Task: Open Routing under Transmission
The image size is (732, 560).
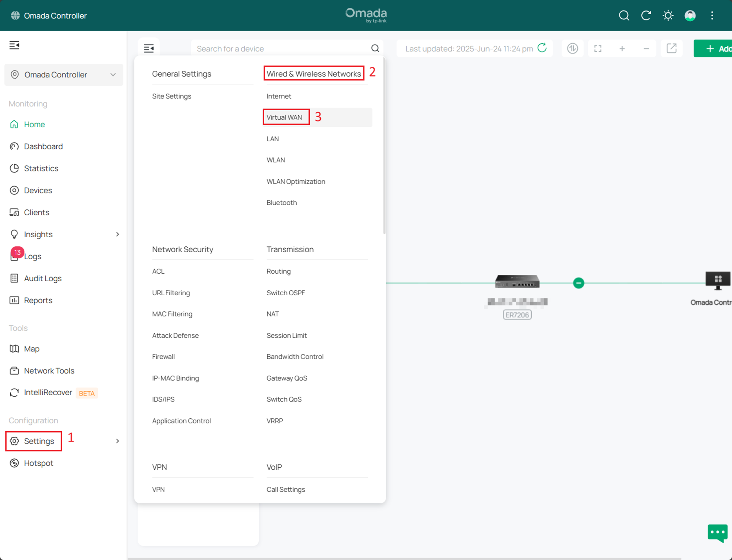Action: (278, 271)
